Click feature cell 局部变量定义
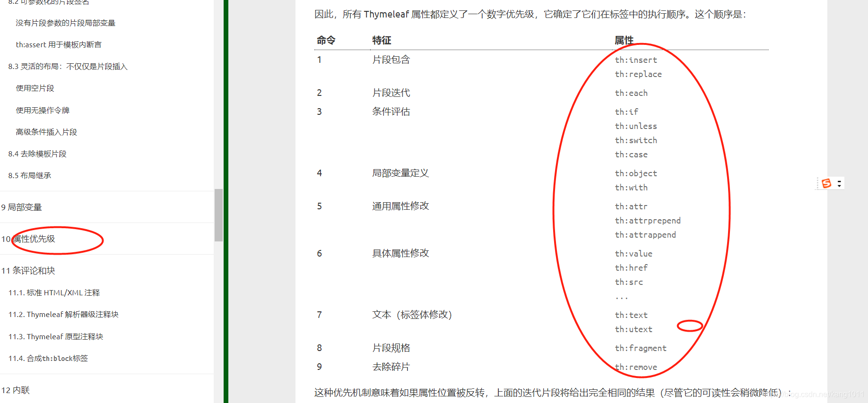 400,173
